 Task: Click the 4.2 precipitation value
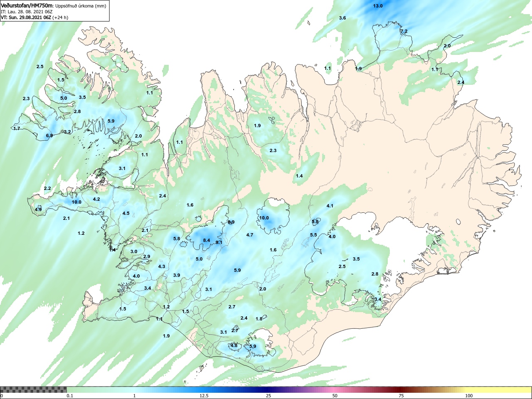(x=96, y=199)
